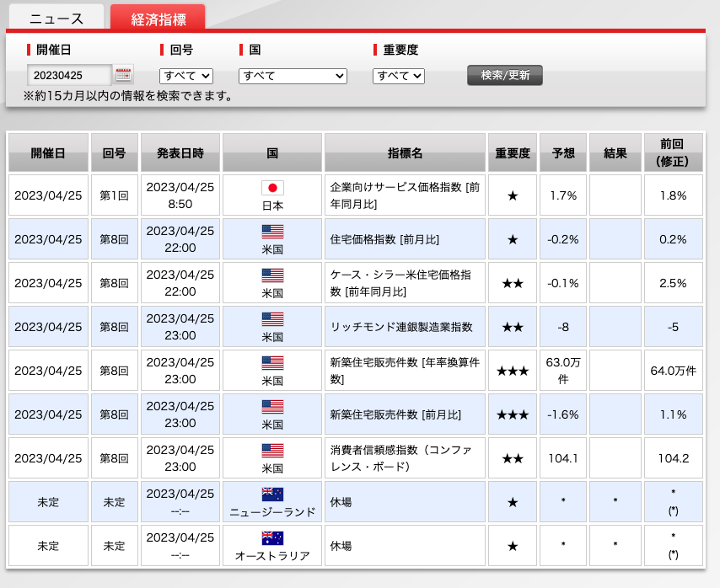Click the New Zealand flag icon
Image resolution: width=720 pixels, height=588 pixels.
click(x=272, y=494)
